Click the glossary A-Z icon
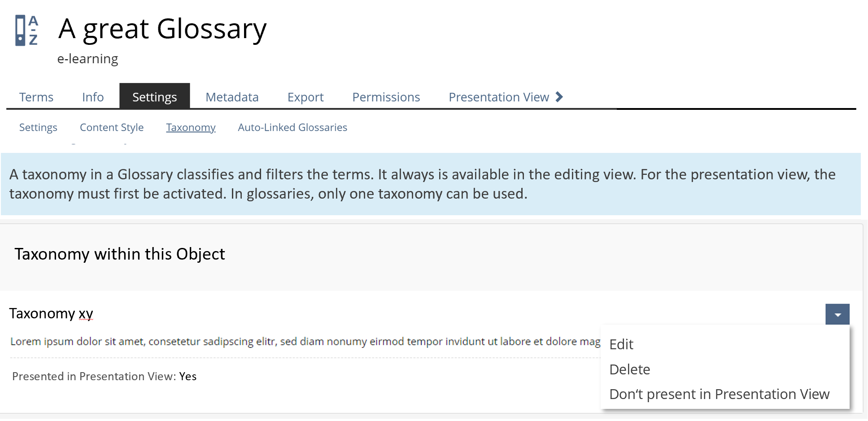This screenshot has width=868, height=421. [26, 30]
